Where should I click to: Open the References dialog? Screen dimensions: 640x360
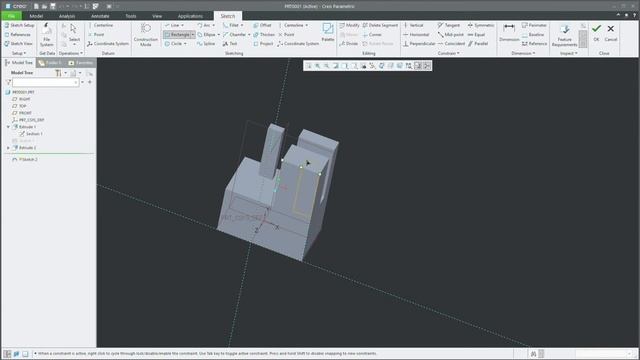(17, 35)
